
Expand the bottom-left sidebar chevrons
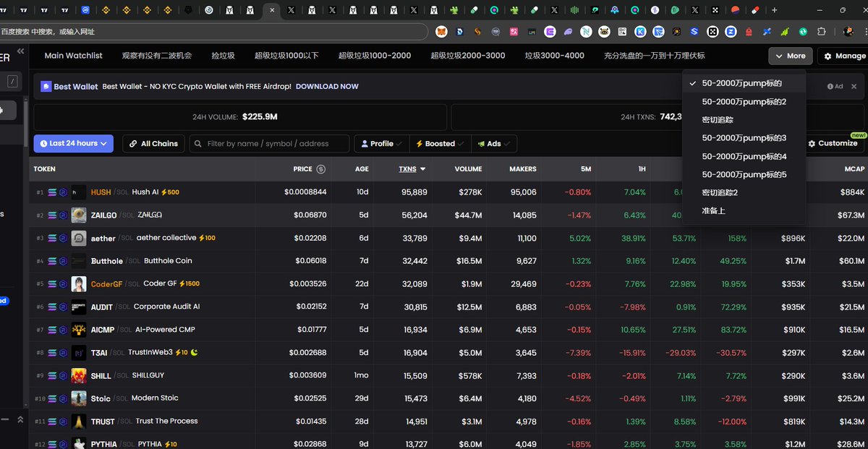tap(20, 419)
